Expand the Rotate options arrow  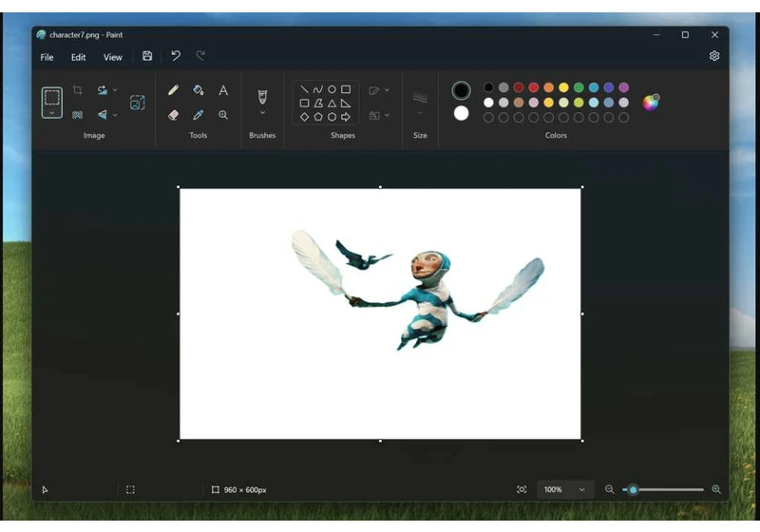click(115, 89)
